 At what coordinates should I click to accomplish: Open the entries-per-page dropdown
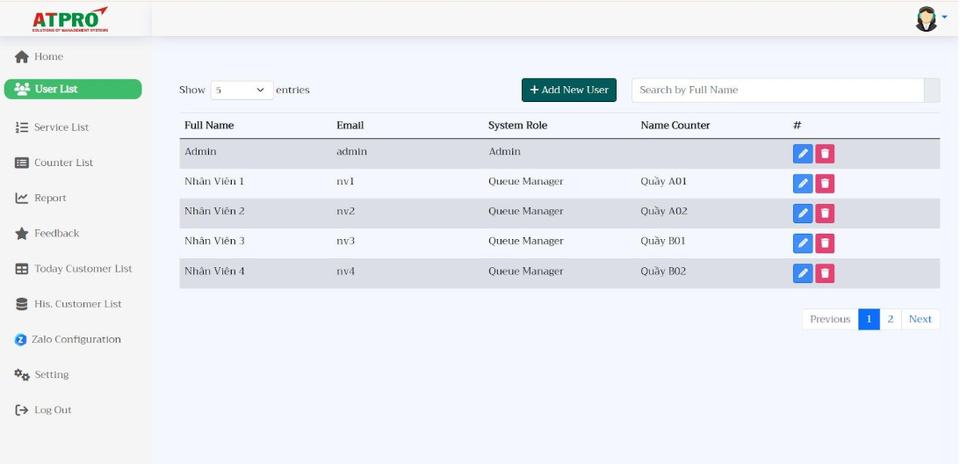click(x=242, y=90)
